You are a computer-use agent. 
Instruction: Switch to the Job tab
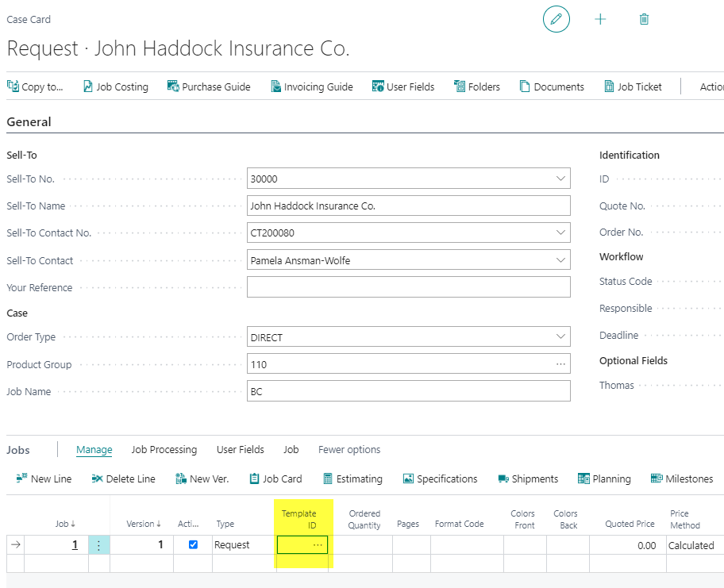pos(291,450)
